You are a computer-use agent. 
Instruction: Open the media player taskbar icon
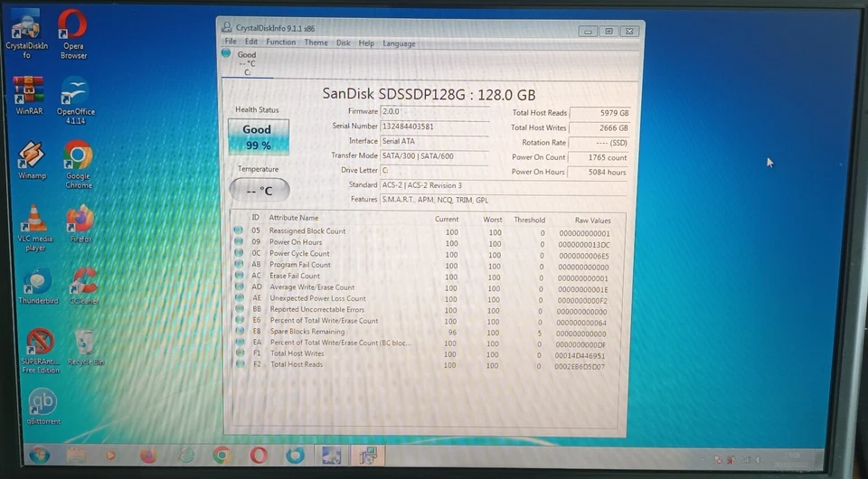[110, 456]
